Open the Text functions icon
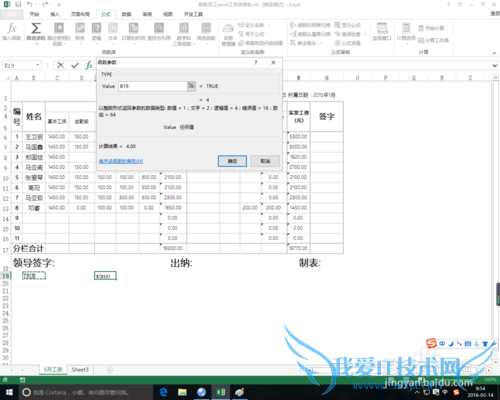Viewport: 500px width, 400px height. pos(113,28)
